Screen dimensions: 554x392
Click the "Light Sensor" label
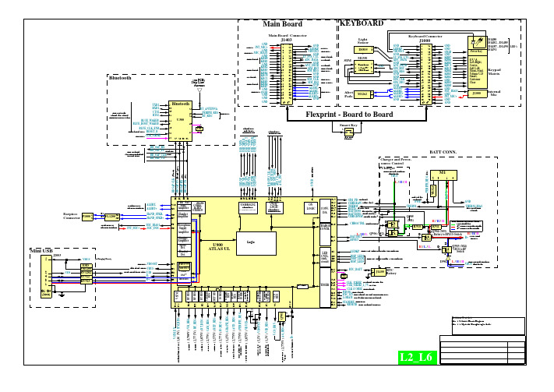(x=363, y=41)
